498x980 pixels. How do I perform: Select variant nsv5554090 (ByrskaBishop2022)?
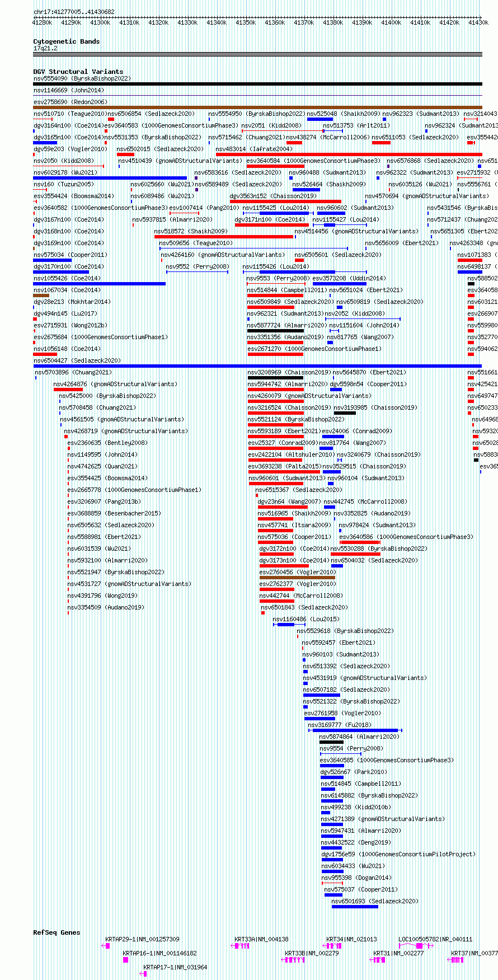(x=258, y=84)
